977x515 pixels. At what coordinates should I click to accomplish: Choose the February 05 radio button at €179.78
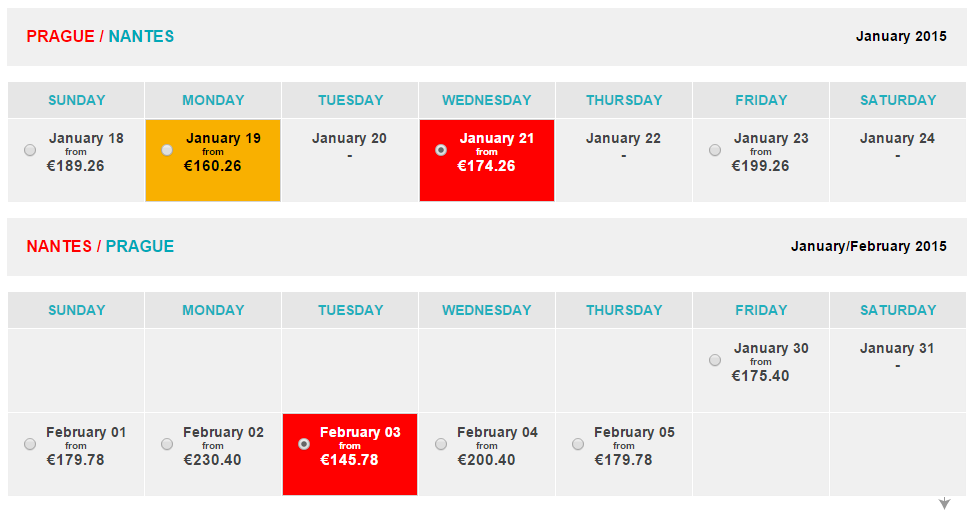[x=578, y=444]
